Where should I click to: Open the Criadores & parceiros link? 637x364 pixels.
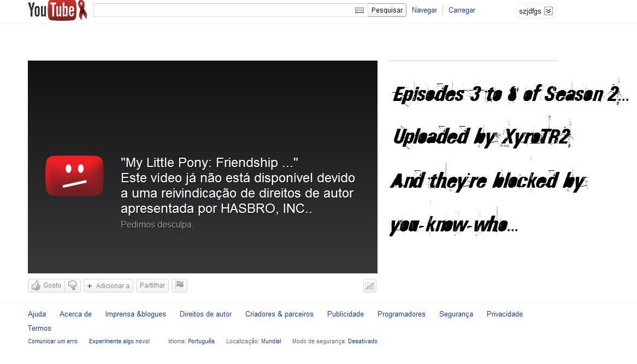pyautogui.click(x=279, y=314)
